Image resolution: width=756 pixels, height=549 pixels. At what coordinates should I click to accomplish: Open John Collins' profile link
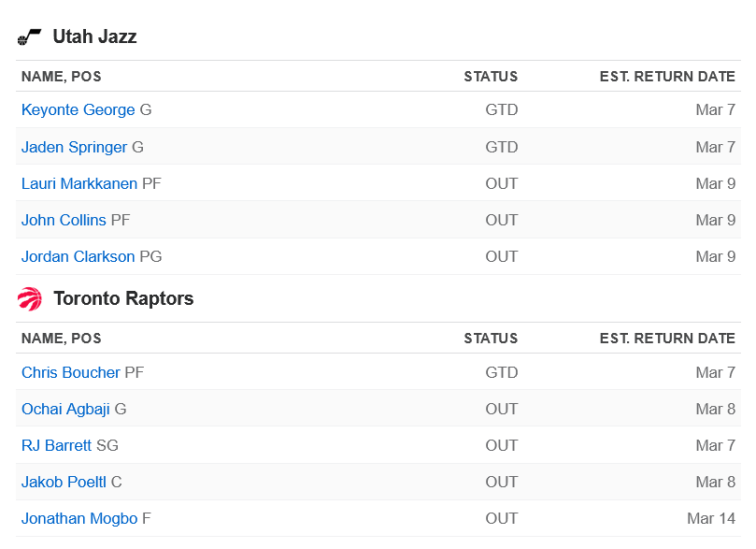point(64,220)
